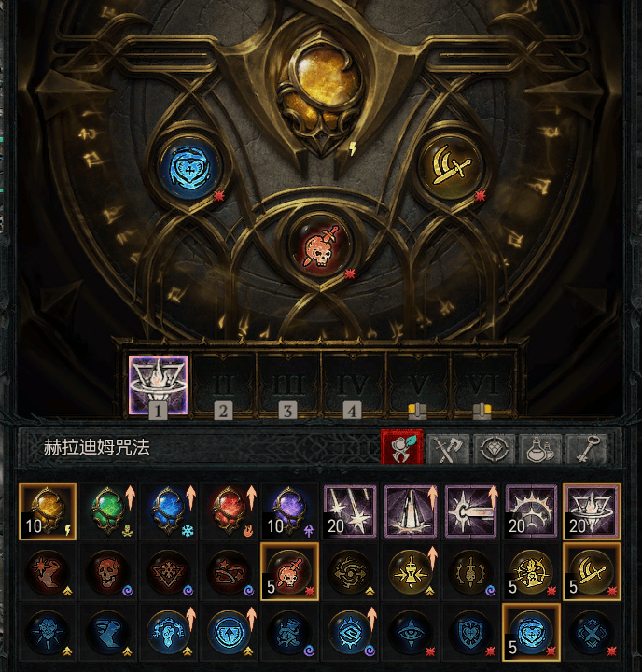
Task: Open the key items inventory tab
Action: (x=586, y=449)
